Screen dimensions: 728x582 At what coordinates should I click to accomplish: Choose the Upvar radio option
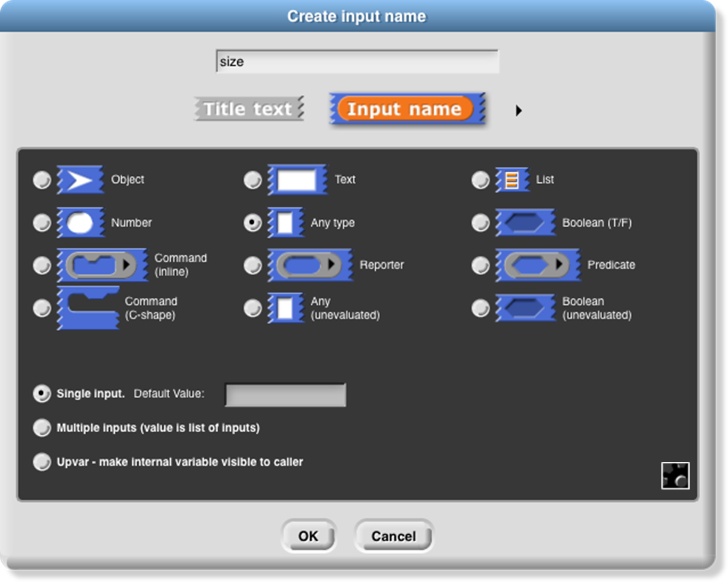42,462
